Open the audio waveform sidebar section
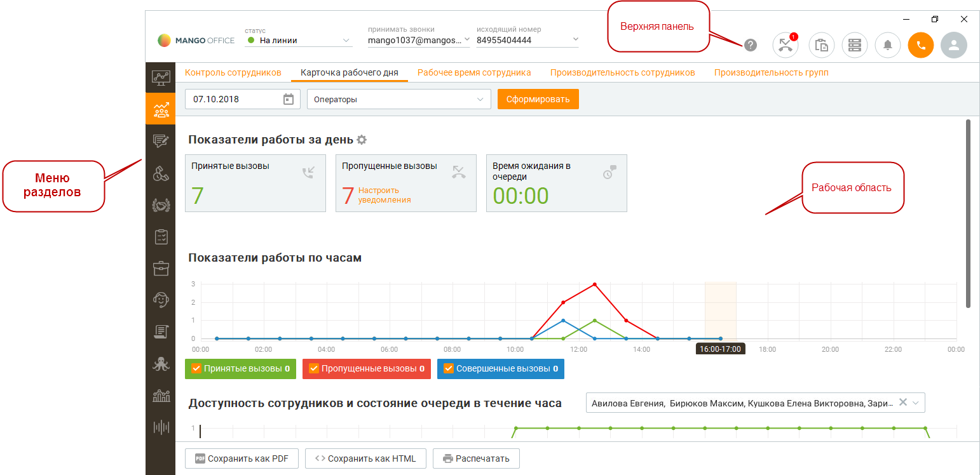The height and width of the screenshot is (475, 980). [x=161, y=427]
